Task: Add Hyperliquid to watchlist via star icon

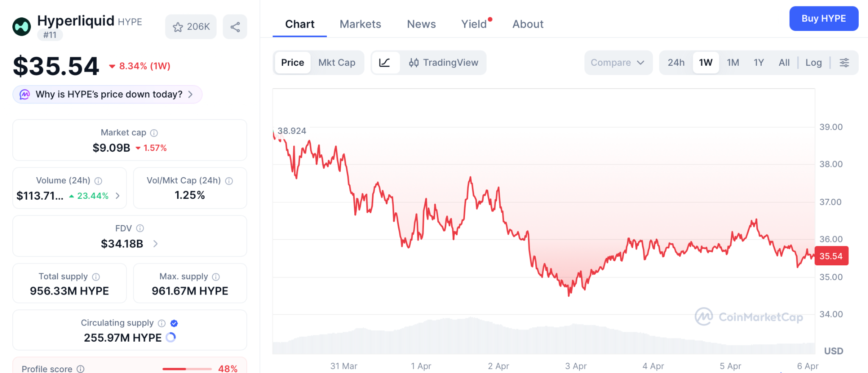Action: pos(178,27)
